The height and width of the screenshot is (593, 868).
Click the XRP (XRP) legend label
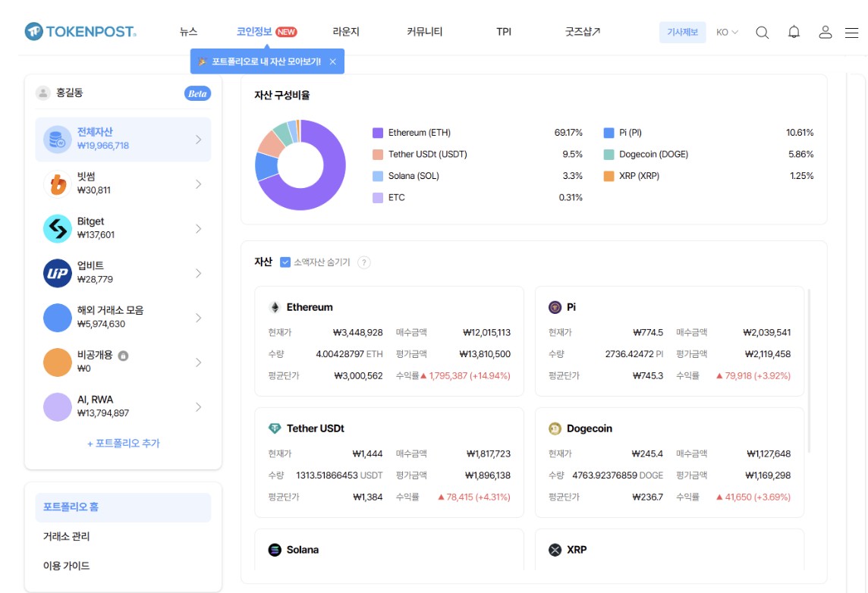click(x=640, y=176)
